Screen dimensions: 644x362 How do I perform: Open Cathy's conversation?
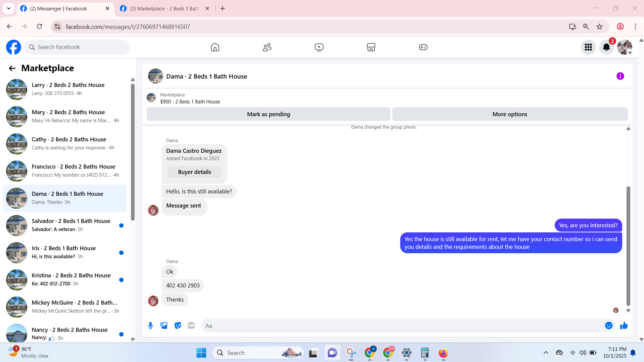[x=65, y=144]
